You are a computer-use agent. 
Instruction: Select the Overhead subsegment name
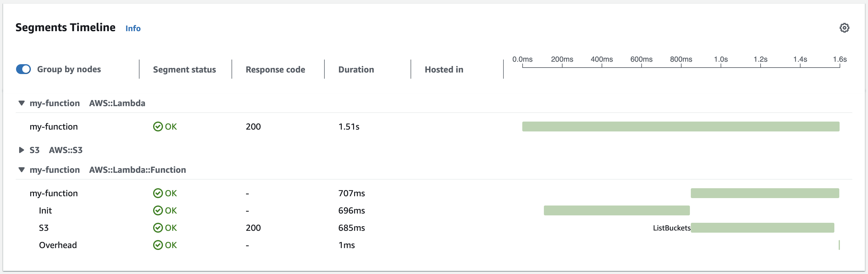coord(58,245)
